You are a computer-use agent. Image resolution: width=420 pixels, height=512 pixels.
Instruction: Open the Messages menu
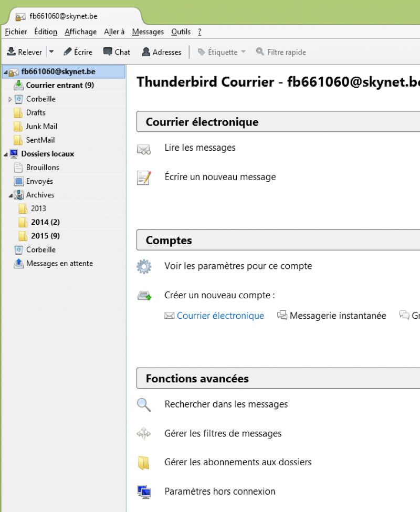pyautogui.click(x=148, y=32)
